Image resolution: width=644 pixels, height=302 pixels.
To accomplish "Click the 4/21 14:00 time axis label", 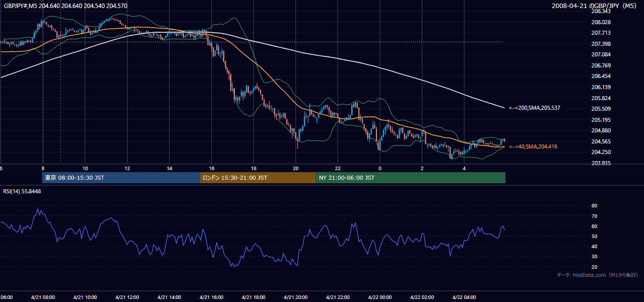I will pos(169,297).
